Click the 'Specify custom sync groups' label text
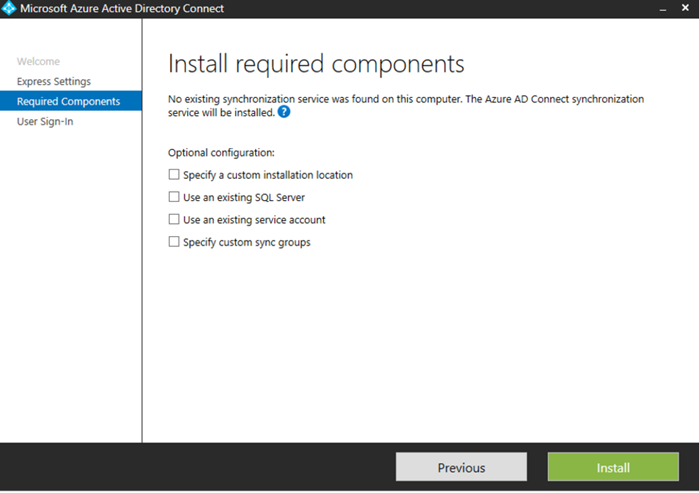This screenshot has width=699, height=493. [246, 242]
